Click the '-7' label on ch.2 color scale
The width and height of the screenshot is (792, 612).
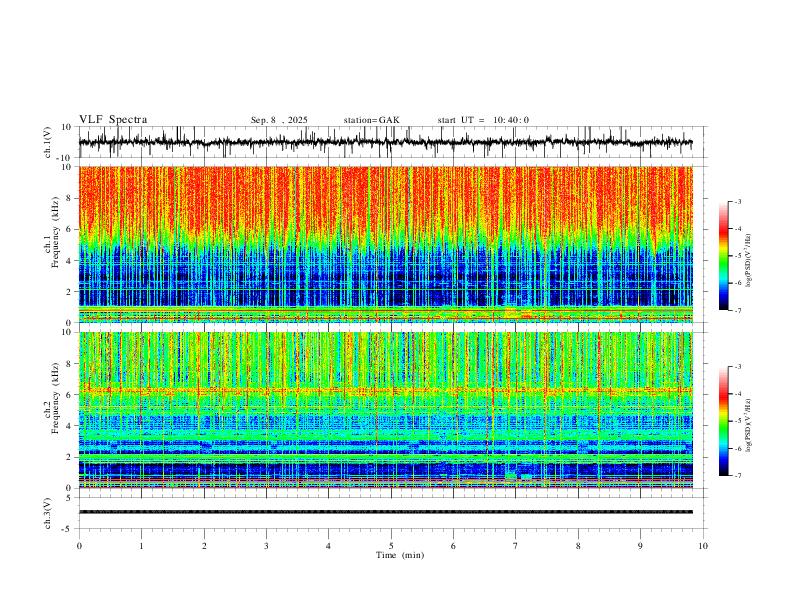pyautogui.click(x=737, y=476)
